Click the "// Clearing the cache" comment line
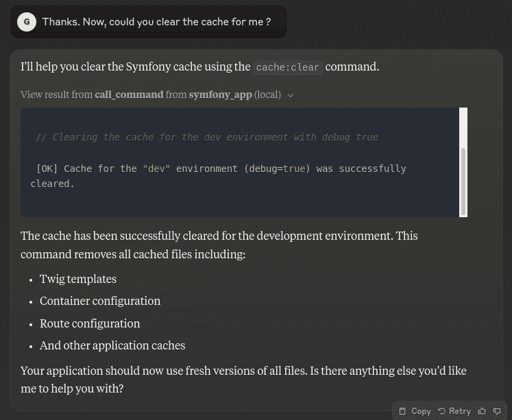 tap(206, 137)
